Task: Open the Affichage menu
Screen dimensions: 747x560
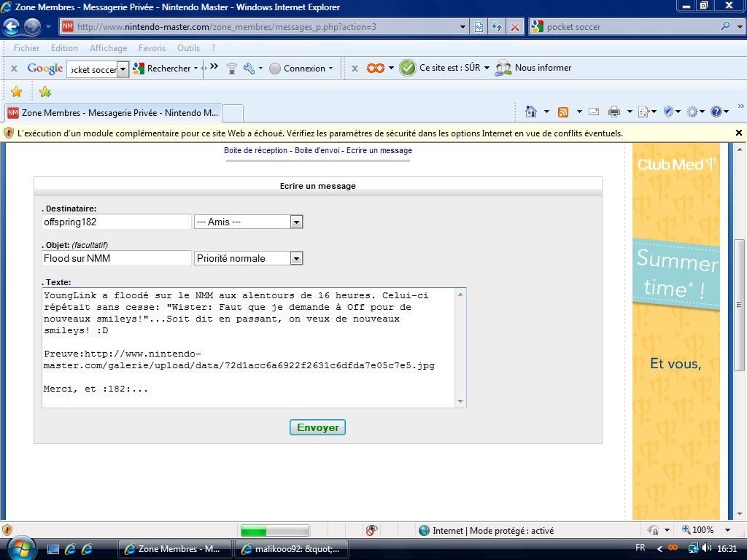Action: coord(108,47)
